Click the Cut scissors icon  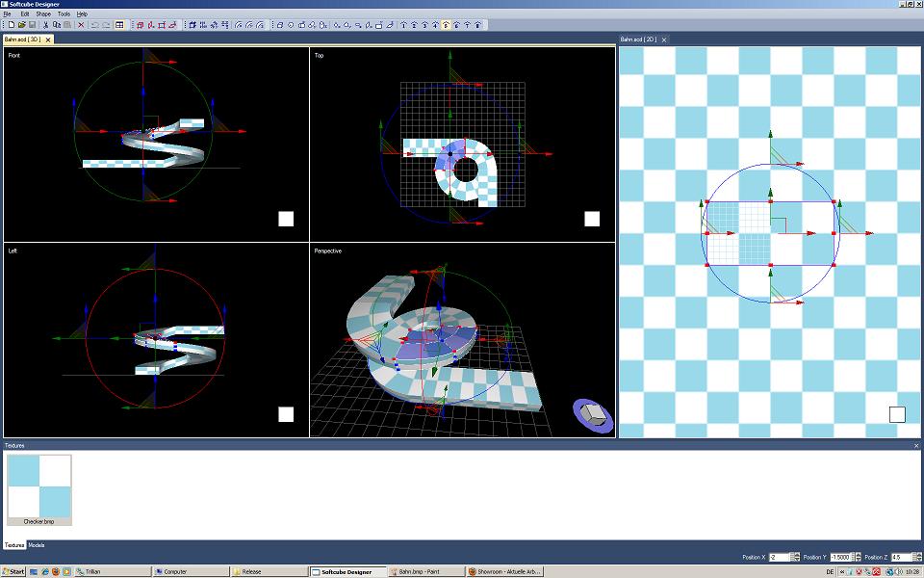coord(45,25)
